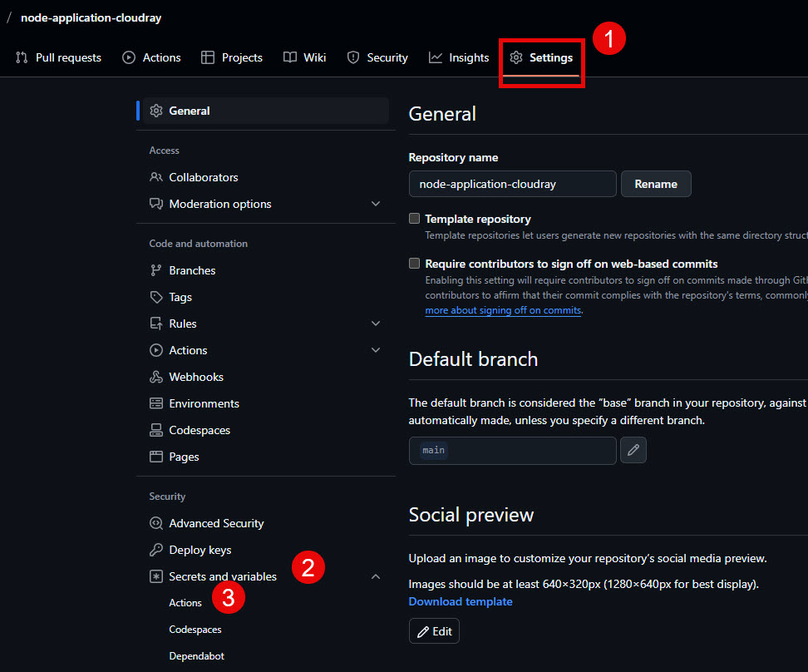Open Advanced Security via shield icon
Image resolution: width=808 pixels, height=672 pixels.
pyautogui.click(x=156, y=523)
